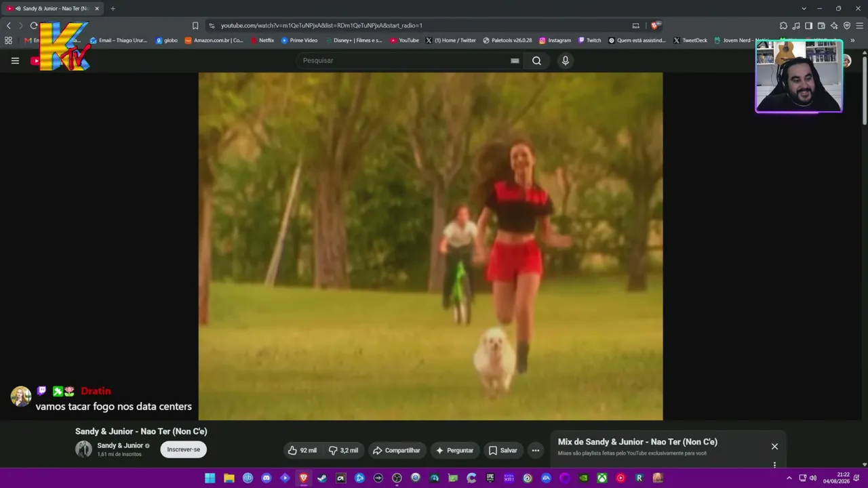Open the Brave browser taskbar icon
868x488 pixels.
(303, 478)
